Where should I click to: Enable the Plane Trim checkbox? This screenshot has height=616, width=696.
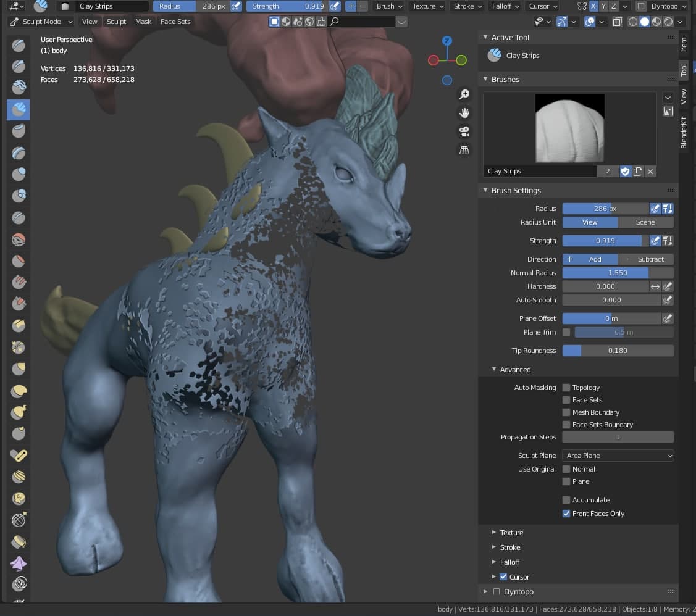566,332
